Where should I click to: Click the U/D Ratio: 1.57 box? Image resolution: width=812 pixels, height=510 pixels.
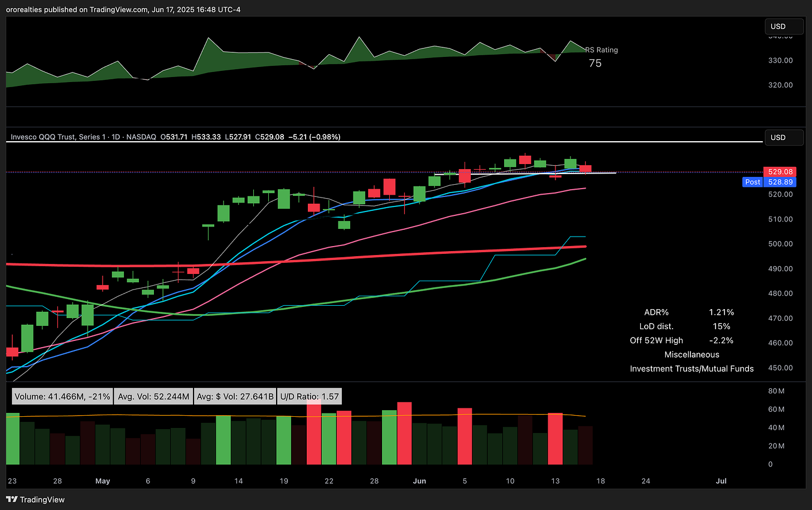click(x=310, y=396)
